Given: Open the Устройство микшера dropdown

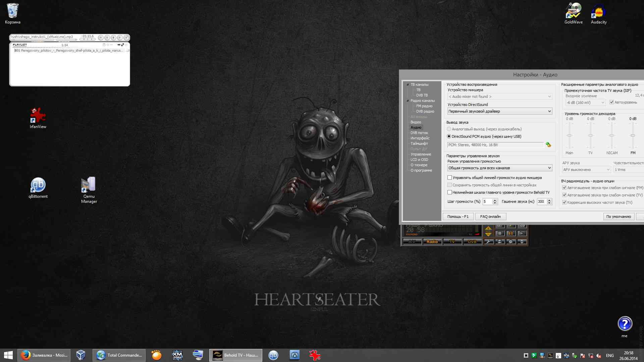Looking at the screenshot, I should coord(499,97).
